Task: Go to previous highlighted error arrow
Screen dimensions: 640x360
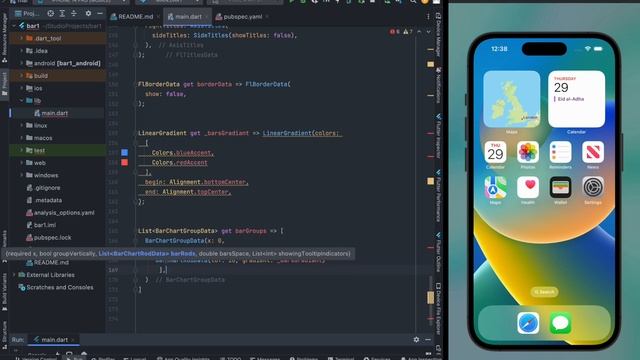Action: (419, 31)
